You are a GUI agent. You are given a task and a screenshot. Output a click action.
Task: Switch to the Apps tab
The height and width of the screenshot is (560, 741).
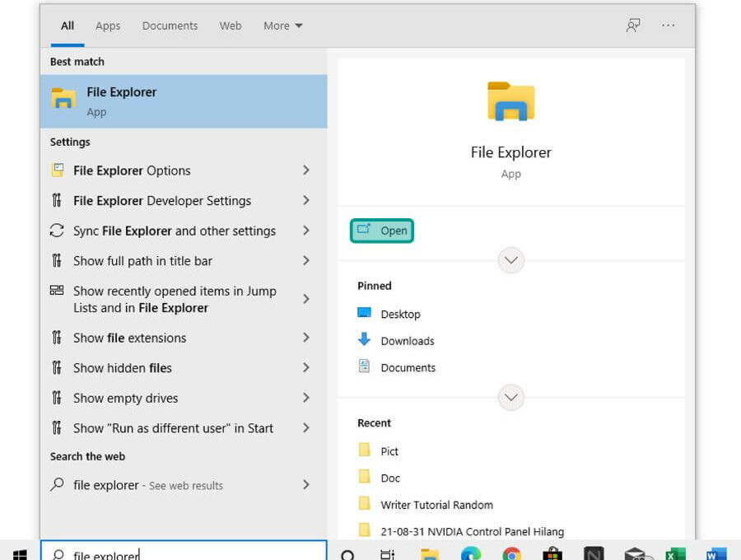(108, 26)
